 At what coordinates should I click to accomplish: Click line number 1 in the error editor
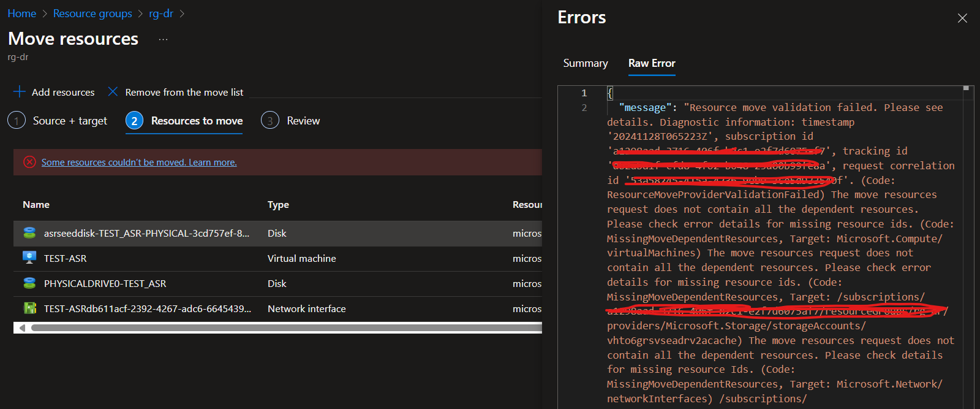coord(584,93)
